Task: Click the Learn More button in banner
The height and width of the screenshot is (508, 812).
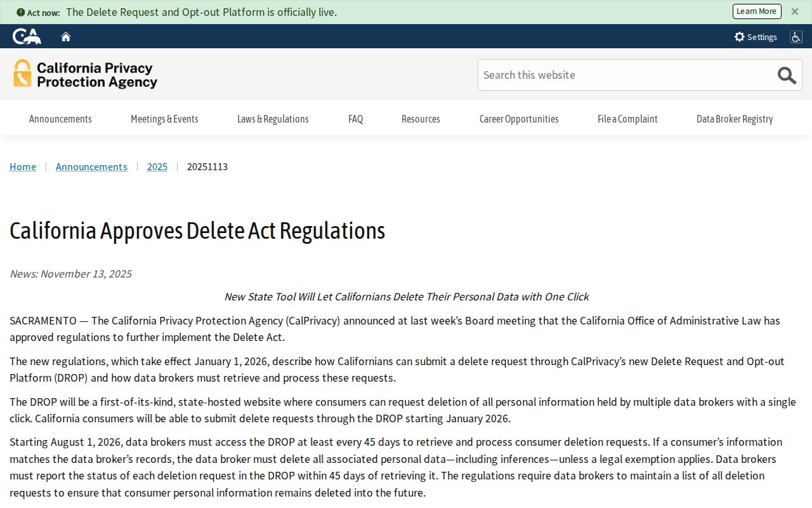Action: point(757,11)
